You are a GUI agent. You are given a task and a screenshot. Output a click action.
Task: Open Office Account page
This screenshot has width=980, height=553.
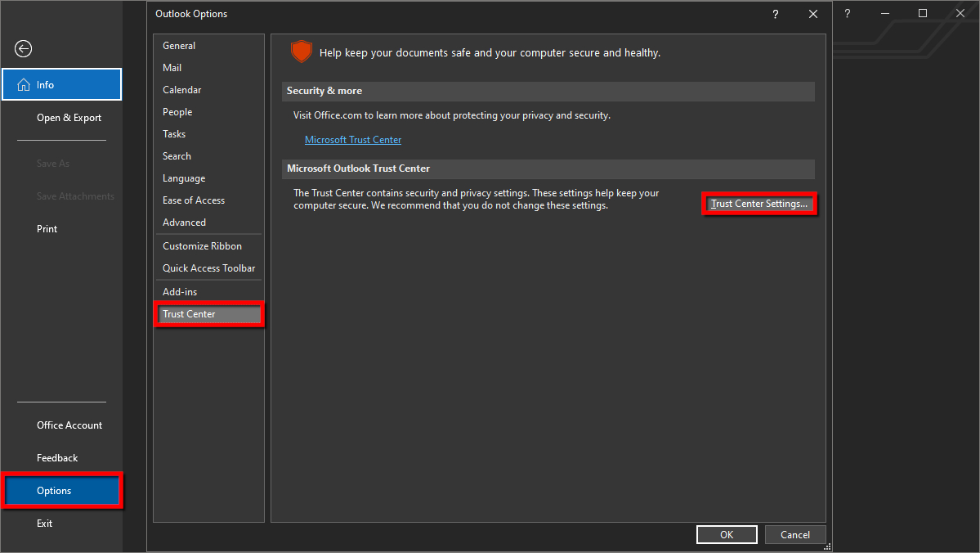[69, 425]
